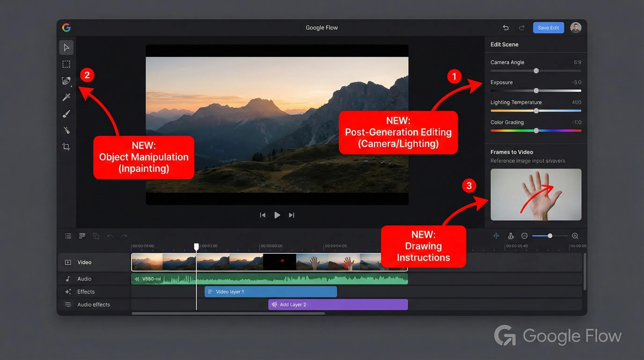Image resolution: width=644 pixels, height=360 pixels.
Task: Click the zoom-in magnifier near the timeline
Action: (575, 236)
